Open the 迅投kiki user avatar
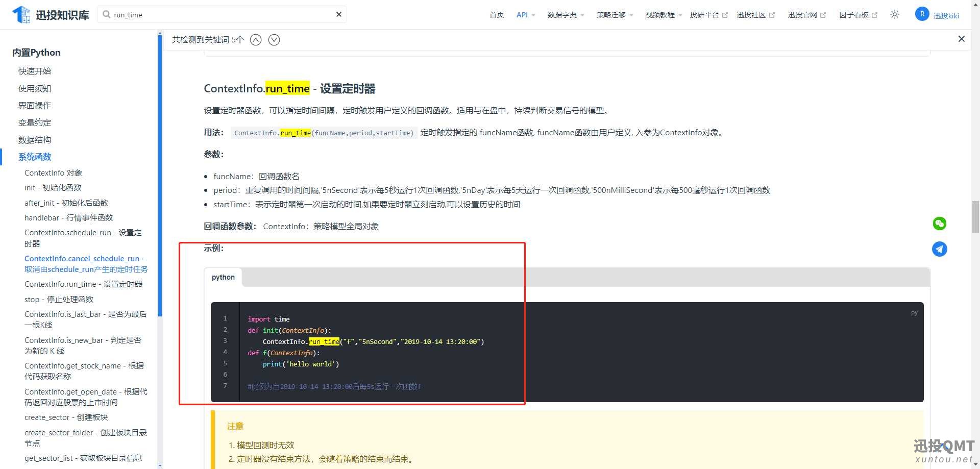 (x=922, y=14)
